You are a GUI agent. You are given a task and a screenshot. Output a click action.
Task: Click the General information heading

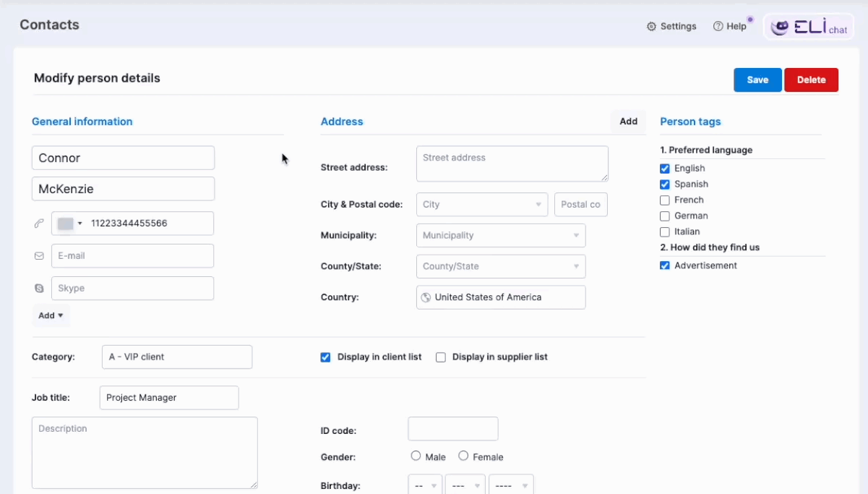82,122
